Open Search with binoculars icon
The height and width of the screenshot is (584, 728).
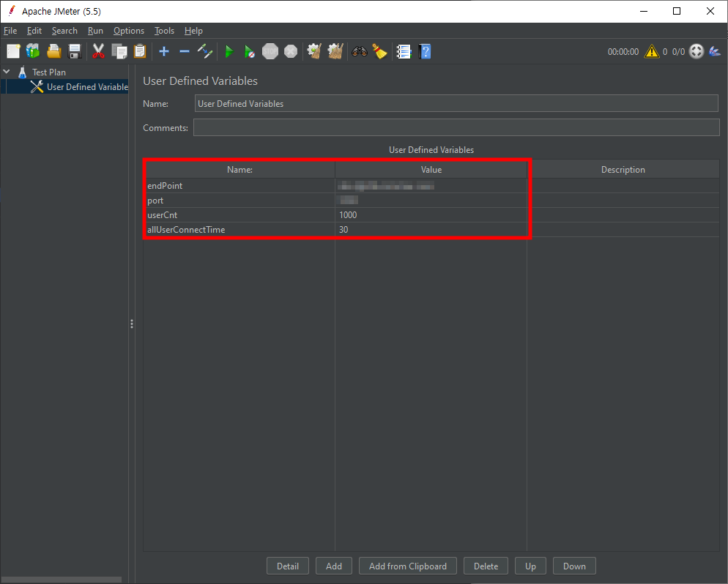(360, 51)
